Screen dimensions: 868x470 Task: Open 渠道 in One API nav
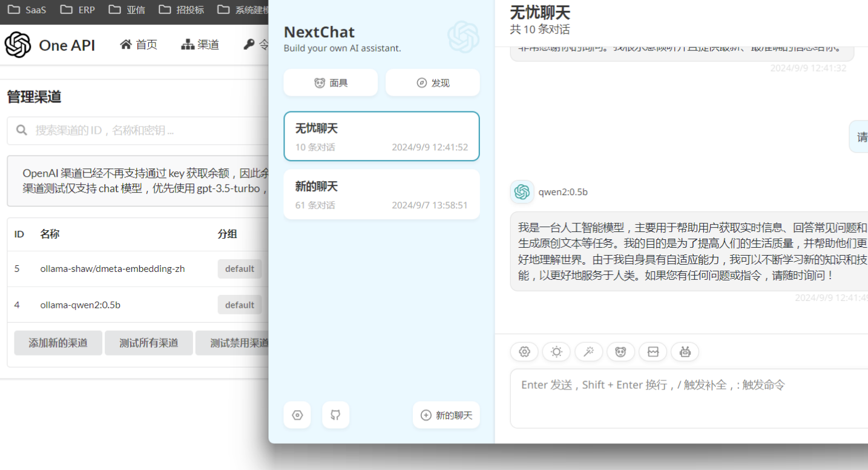tap(200, 45)
